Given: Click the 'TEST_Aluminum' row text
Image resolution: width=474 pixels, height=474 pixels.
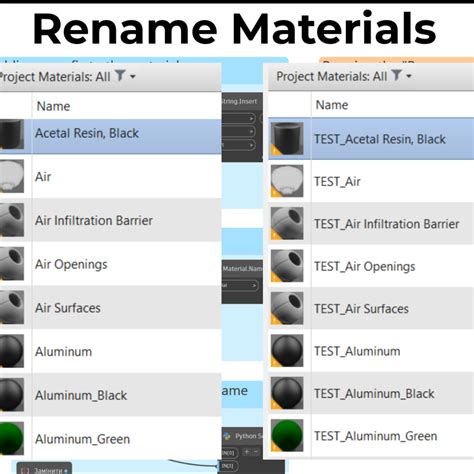Looking at the screenshot, I should (357, 351).
